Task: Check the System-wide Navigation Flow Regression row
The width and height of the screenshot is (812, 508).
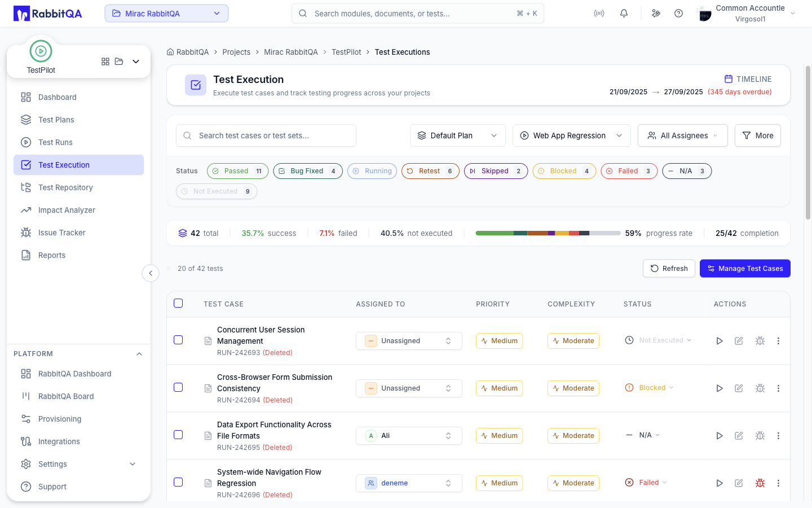Action: pyautogui.click(x=178, y=482)
